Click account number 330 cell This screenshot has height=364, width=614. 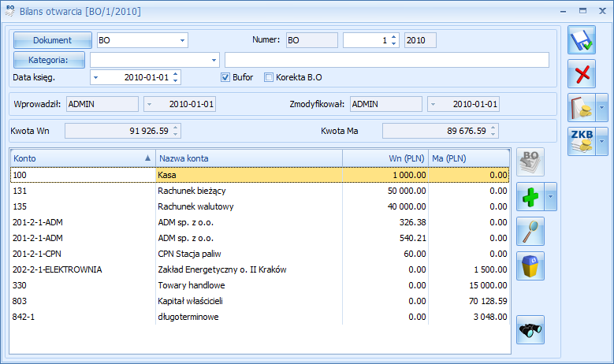point(83,285)
